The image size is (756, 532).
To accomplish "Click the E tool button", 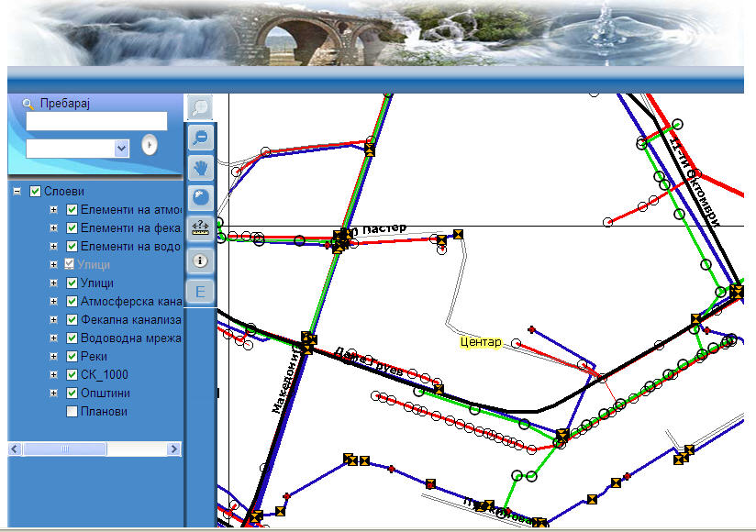I will click(x=201, y=293).
